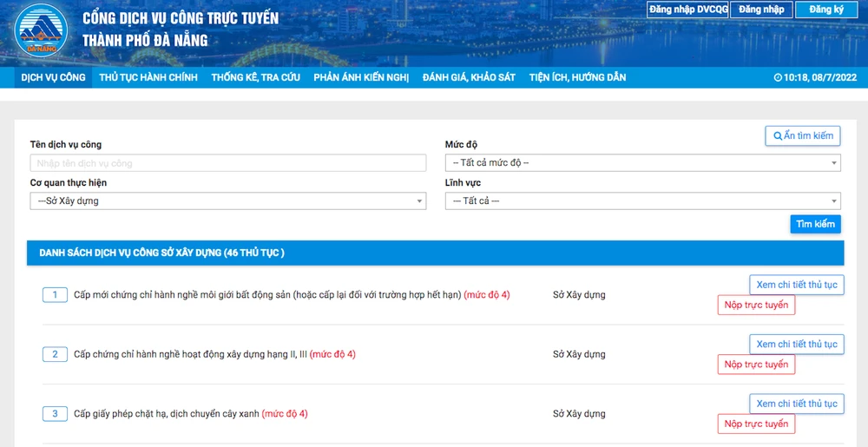Open ĐÁNH GIÁ, KHẢO SÁT menu
Screen dimensions: 868x447
tap(469, 77)
